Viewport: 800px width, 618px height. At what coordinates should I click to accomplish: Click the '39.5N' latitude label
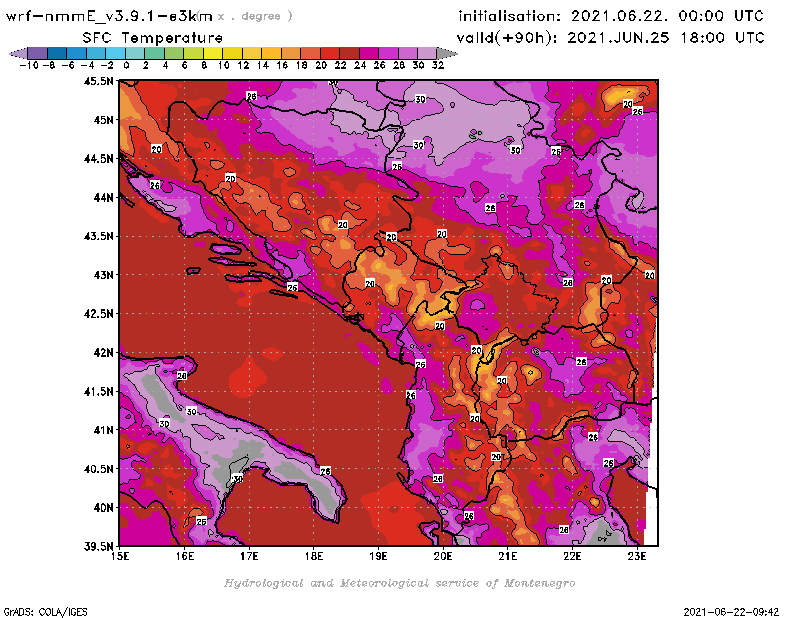(x=98, y=547)
